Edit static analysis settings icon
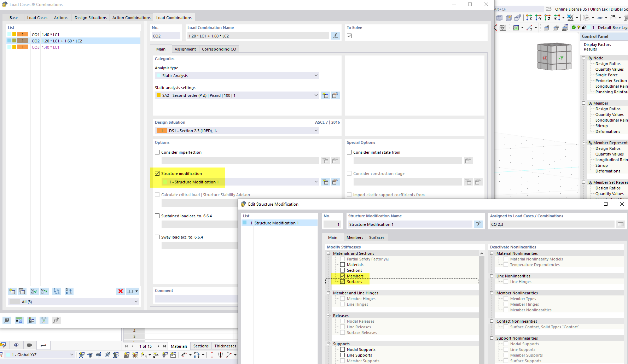The width and height of the screenshot is (628, 364). (x=335, y=95)
